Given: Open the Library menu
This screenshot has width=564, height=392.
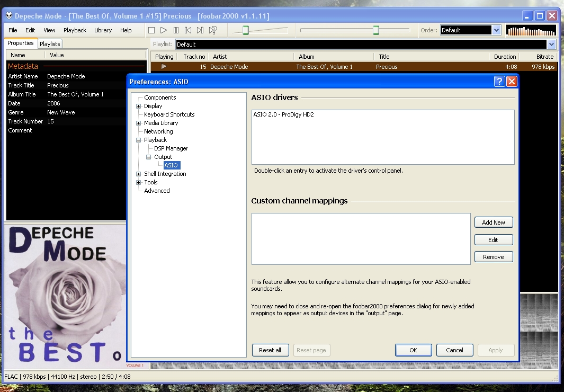Looking at the screenshot, I should (103, 30).
